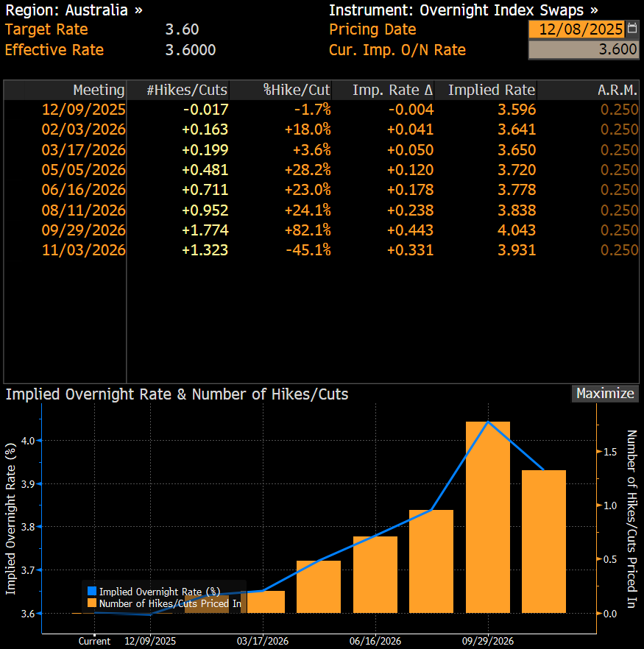The image size is (644, 649).
Task: Click the Pricing Date field showing 12/08/2025
Action: point(576,29)
